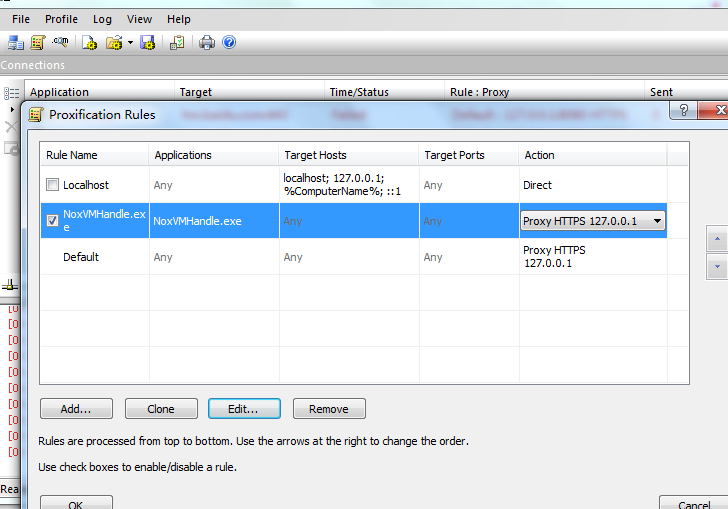Click the New Profile toolbar icon
728x509 pixels.
pos(89,43)
